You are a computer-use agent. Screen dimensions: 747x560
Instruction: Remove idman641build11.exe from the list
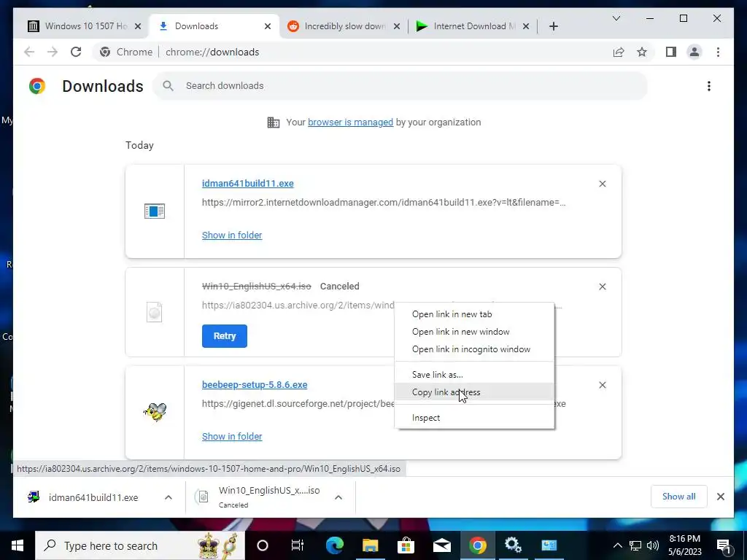pyautogui.click(x=602, y=184)
